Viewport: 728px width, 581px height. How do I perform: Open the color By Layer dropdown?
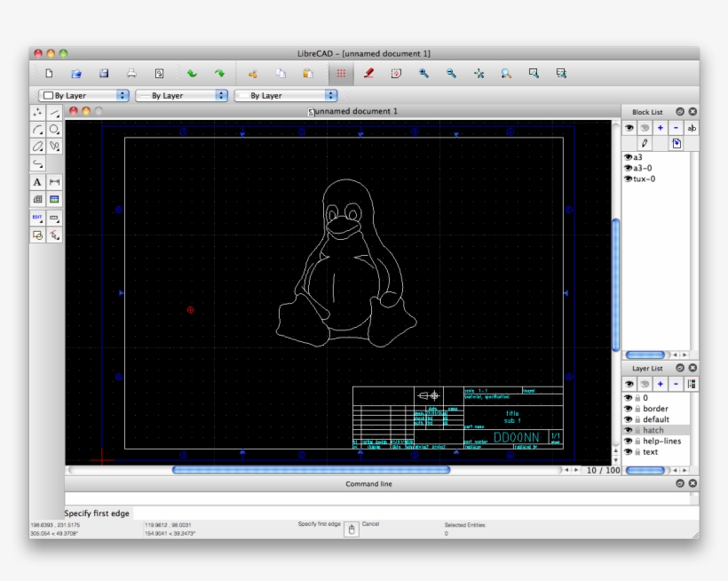83,95
